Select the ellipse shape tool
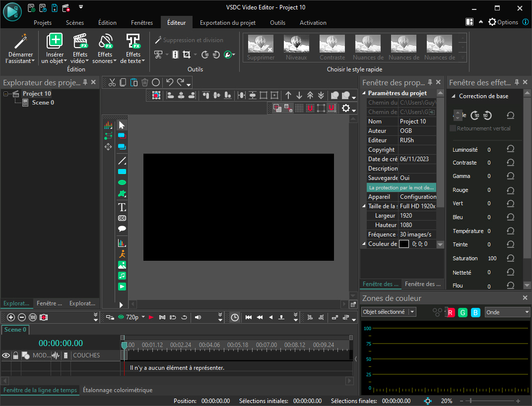This screenshot has width=532, height=406. pyautogui.click(x=122, y=182)
